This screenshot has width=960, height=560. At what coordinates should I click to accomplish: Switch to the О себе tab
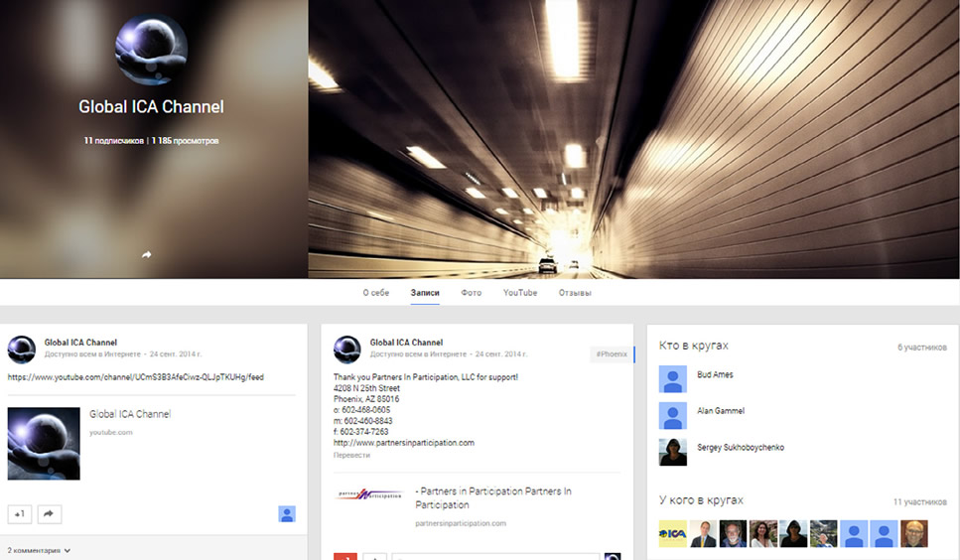(376, 293)
